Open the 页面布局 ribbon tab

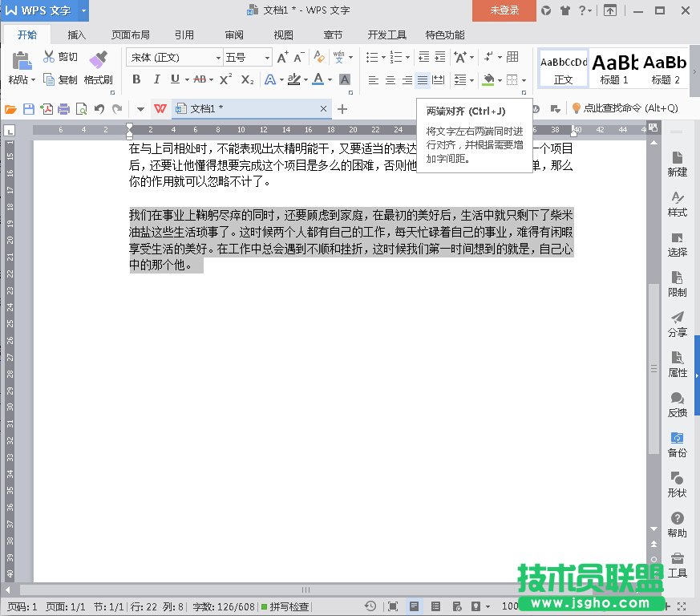click(130, 35)
